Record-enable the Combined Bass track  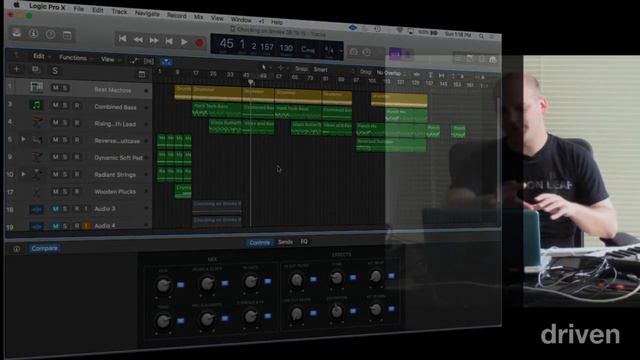tap(77, 105)
